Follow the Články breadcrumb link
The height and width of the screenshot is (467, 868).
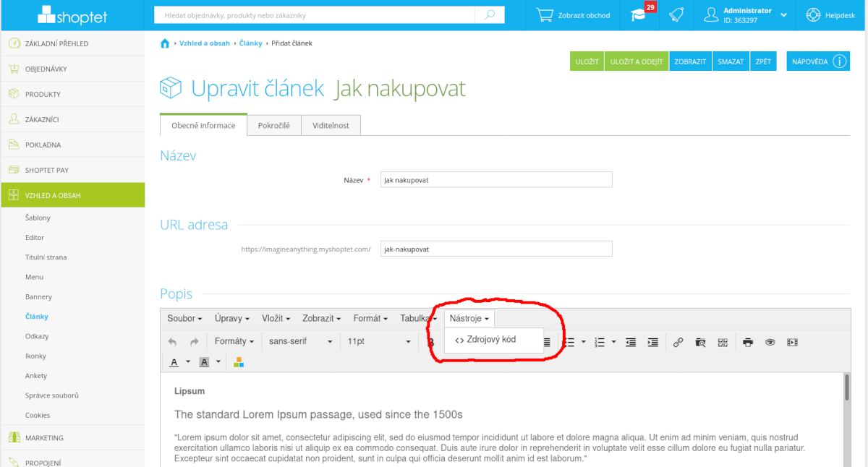coord(250,43)
